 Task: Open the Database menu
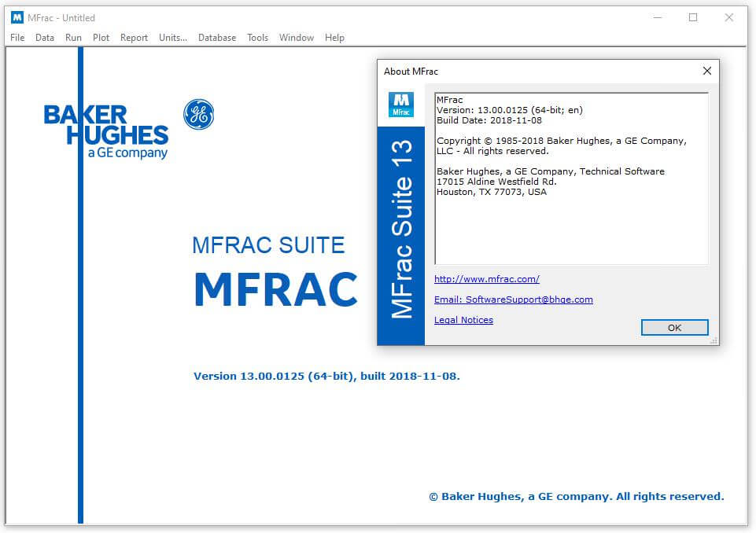216,37
